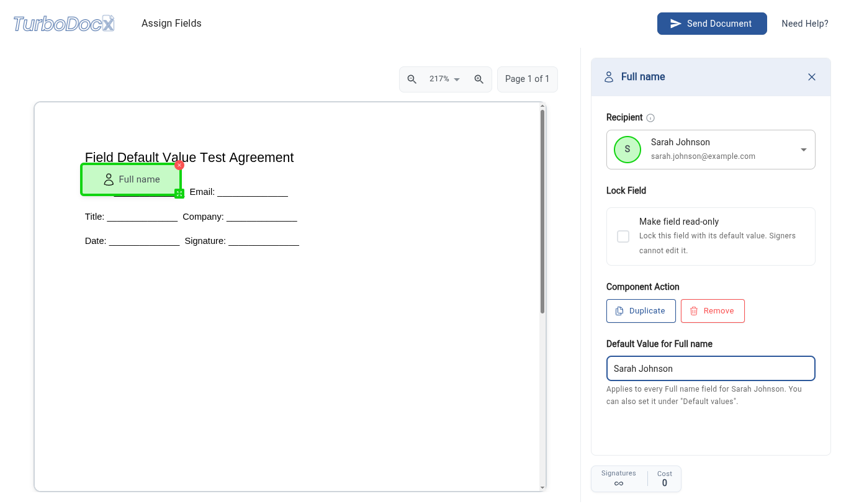This screenshot has height=504, width=841.
Task: Remove the Full name field
Action: click(713, 311)
